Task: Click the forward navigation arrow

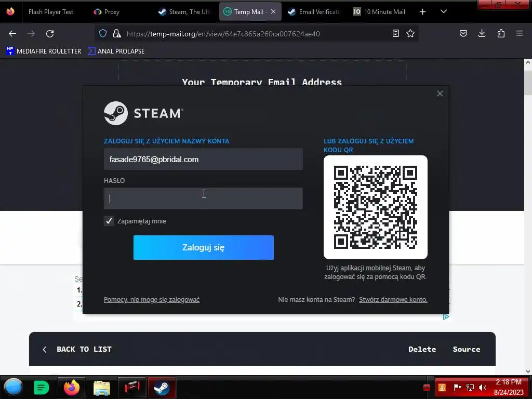Action: pyautogui.click(x=31, y=34)
